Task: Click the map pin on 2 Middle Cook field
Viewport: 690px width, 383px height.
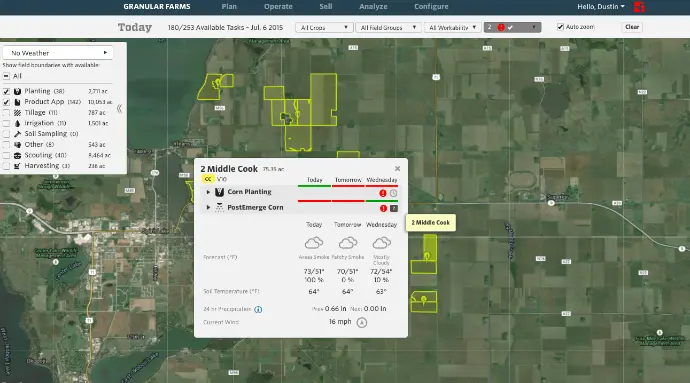Action: coord(426,256)
